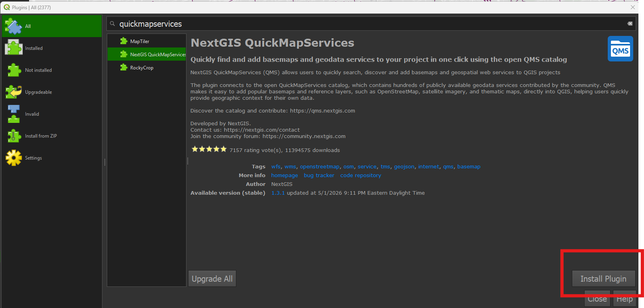Screen dimensions: 644x308
Task: Click the Install from ZIP icon
Action: [x=14, y=136]
